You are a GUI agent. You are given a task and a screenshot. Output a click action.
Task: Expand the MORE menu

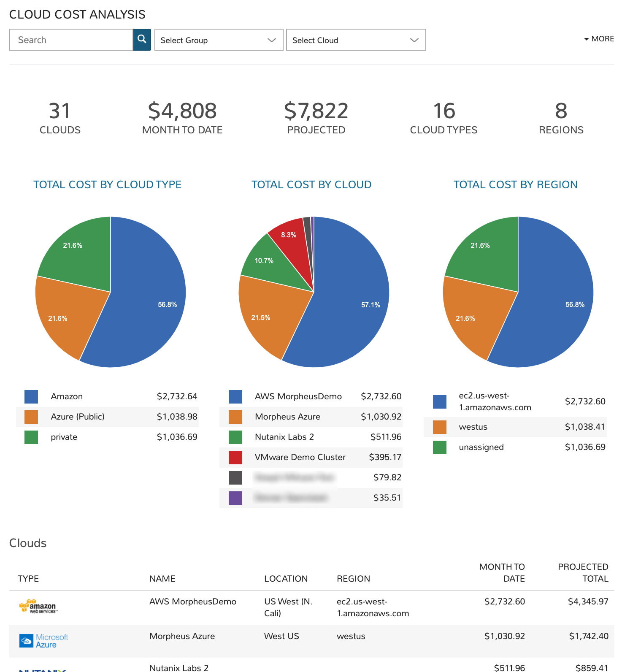(x=599, y=39)
